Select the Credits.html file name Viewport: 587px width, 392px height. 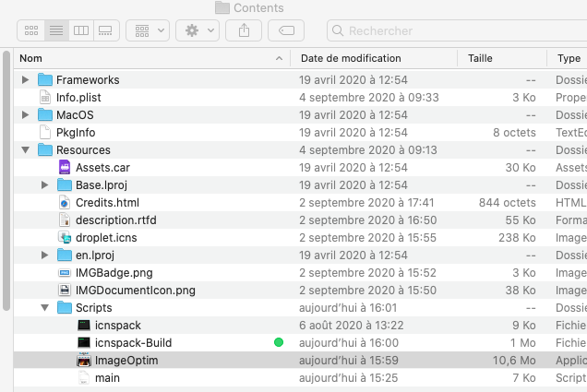pyautogui.click(x=107, y=202)
